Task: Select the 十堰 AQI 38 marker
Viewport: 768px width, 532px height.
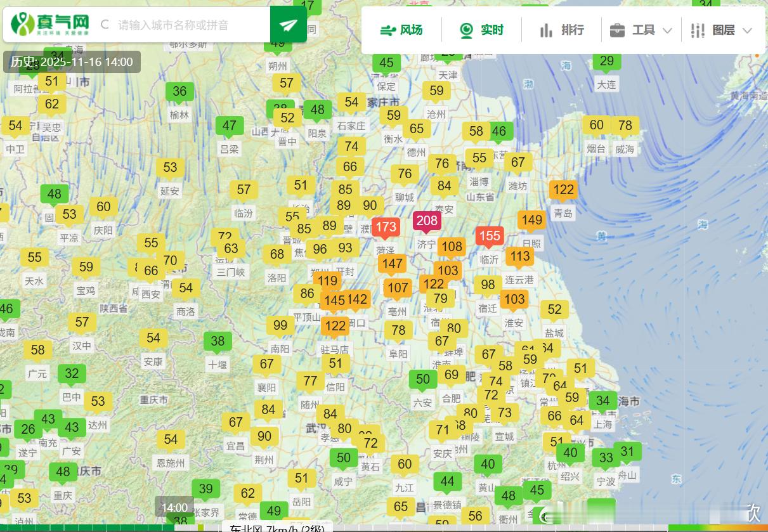Action: click(218, 342)
